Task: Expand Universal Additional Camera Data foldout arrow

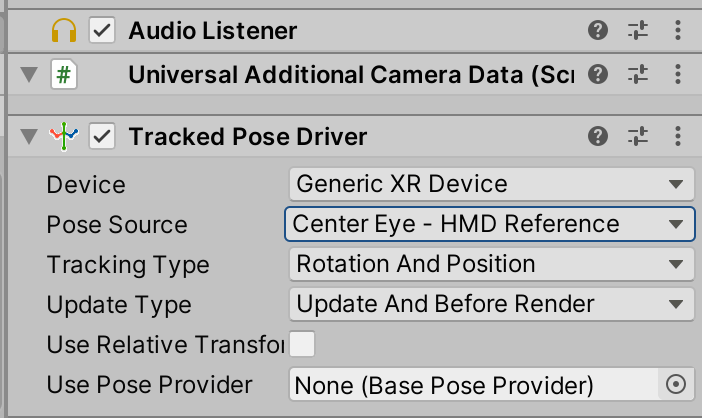Action: click(29, 75)
